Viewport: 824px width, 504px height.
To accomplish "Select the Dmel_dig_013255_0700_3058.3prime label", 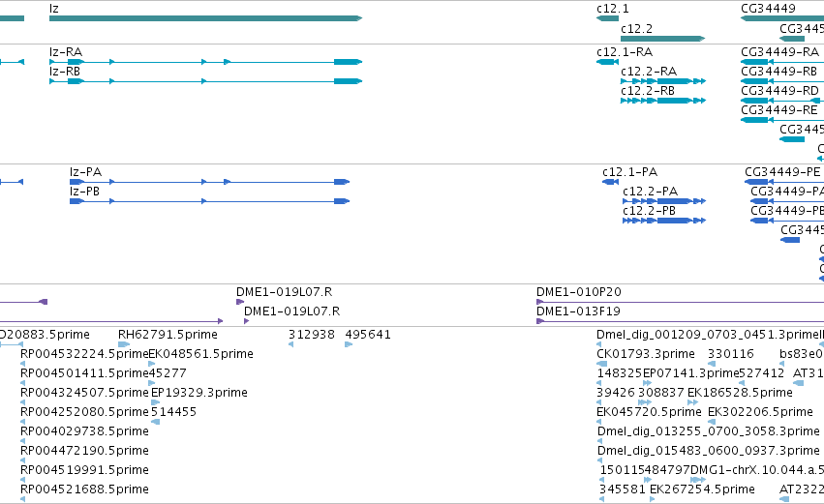I will pos(709,431).
